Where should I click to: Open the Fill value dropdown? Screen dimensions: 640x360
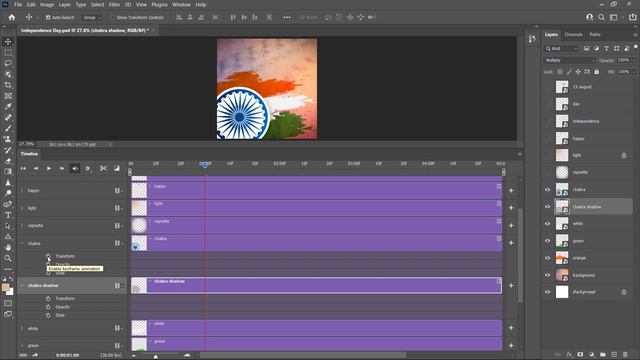coord(634,72)
